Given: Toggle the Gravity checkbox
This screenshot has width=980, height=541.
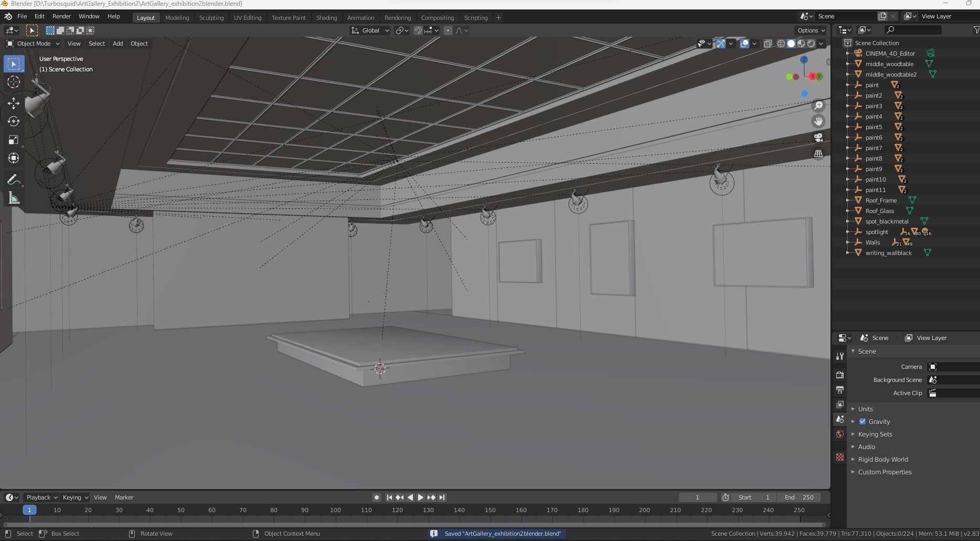Looking at the screenshot, I should point(862,421).
